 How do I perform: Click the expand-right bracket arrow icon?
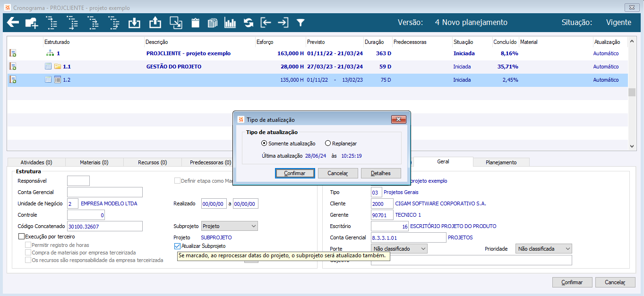283,22
